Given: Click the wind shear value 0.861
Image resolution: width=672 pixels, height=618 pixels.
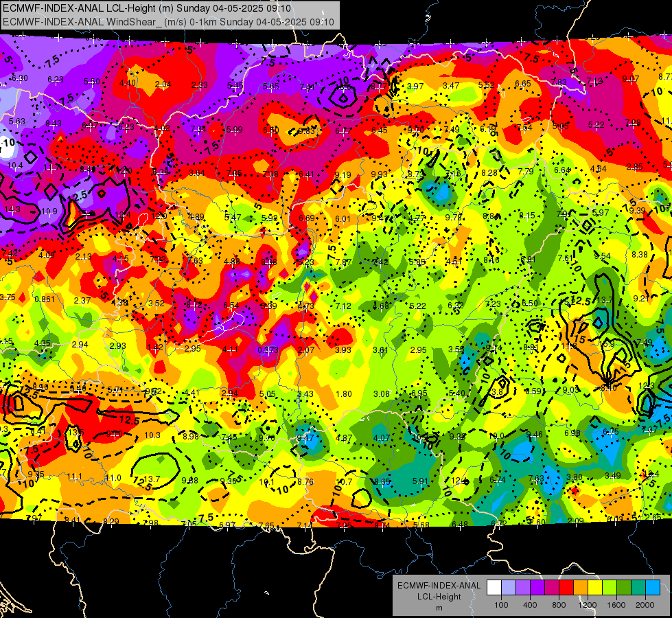Looking at the screenshot, I should click(45, 299).
